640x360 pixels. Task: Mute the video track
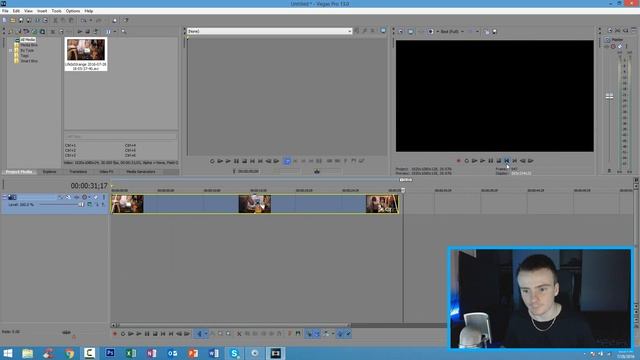click(96, 197)
